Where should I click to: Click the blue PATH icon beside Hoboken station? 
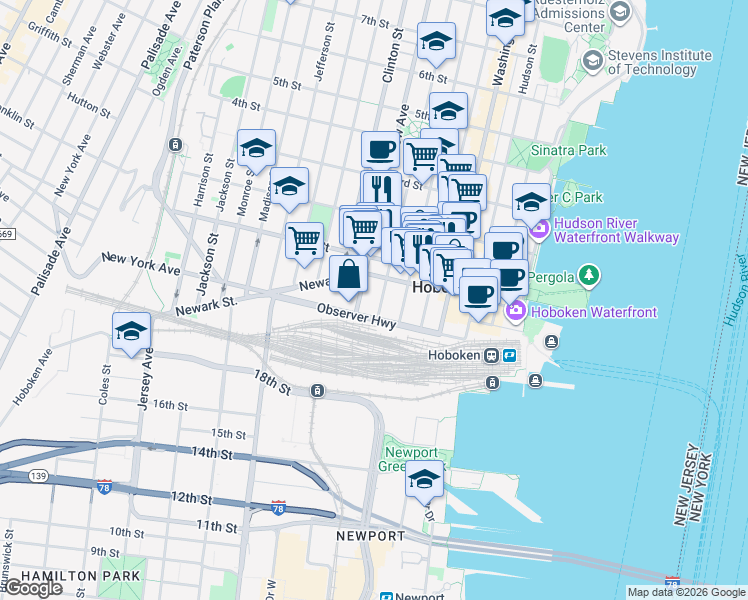[509, 355]
